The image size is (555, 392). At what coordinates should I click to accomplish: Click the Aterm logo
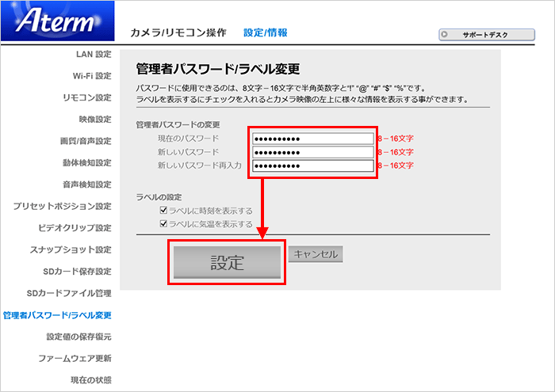pyautogui.click(x=57, y=22)
